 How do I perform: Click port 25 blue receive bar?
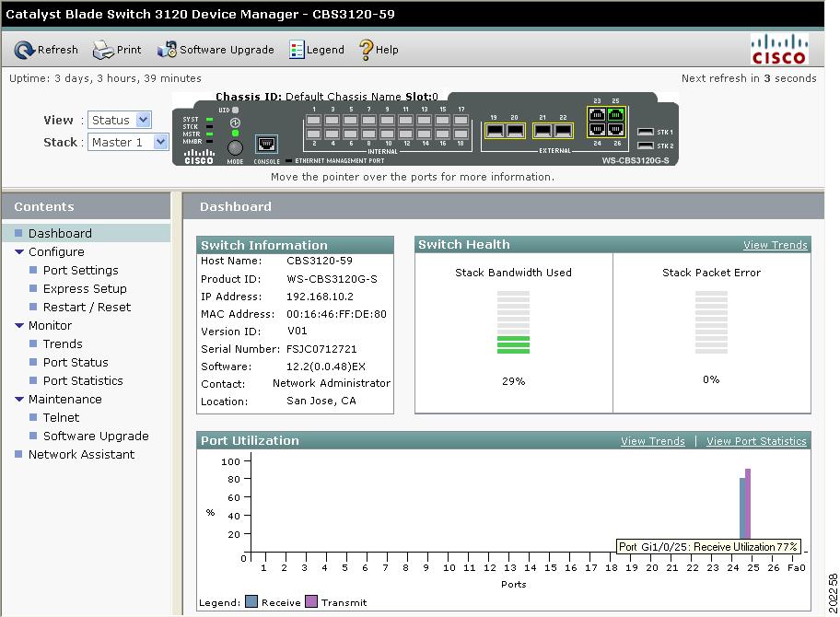(742, 508)
